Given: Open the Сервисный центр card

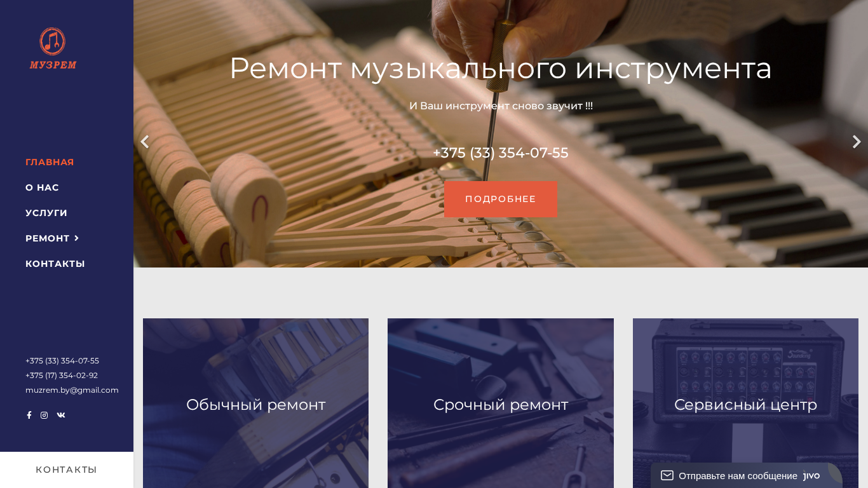Looking at the screenshot, I should [745, 403].
